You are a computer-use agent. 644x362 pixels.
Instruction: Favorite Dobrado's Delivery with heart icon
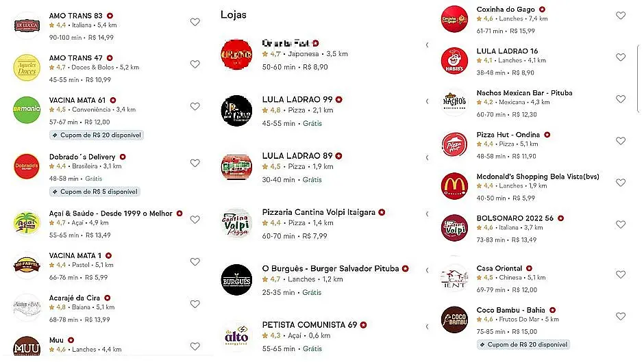195,163
